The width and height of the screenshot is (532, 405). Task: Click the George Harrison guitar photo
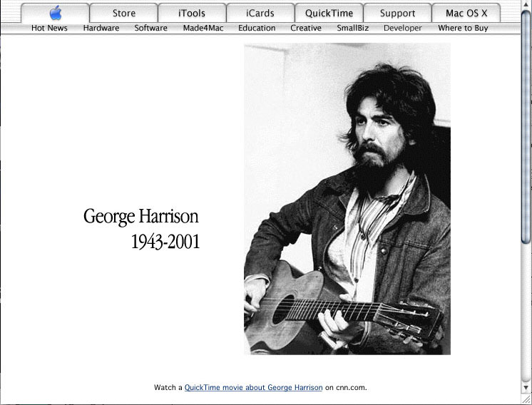pyautogui.click(x=347, y=198)
